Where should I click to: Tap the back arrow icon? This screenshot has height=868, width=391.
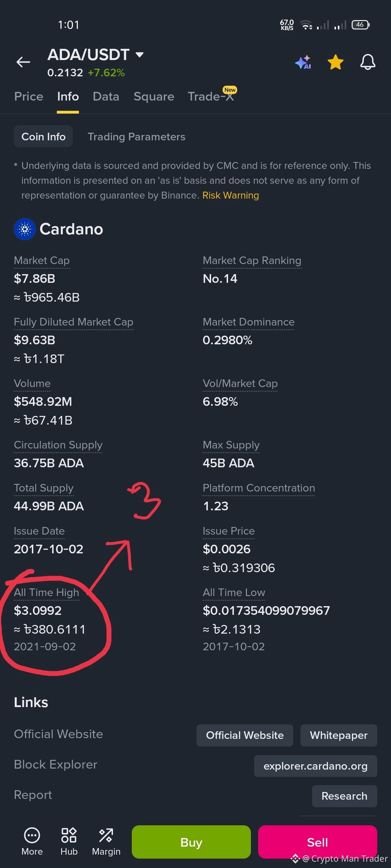point(23,62)
